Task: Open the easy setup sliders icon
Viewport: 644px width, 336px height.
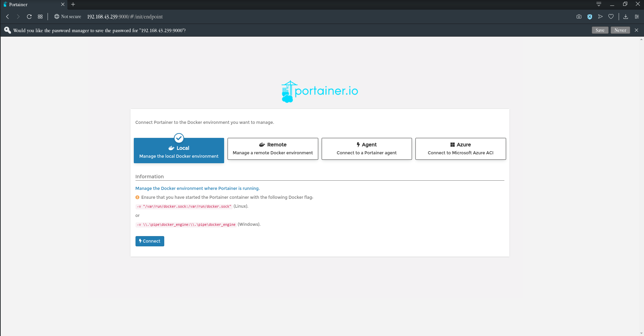Action: tap(637, 16)
